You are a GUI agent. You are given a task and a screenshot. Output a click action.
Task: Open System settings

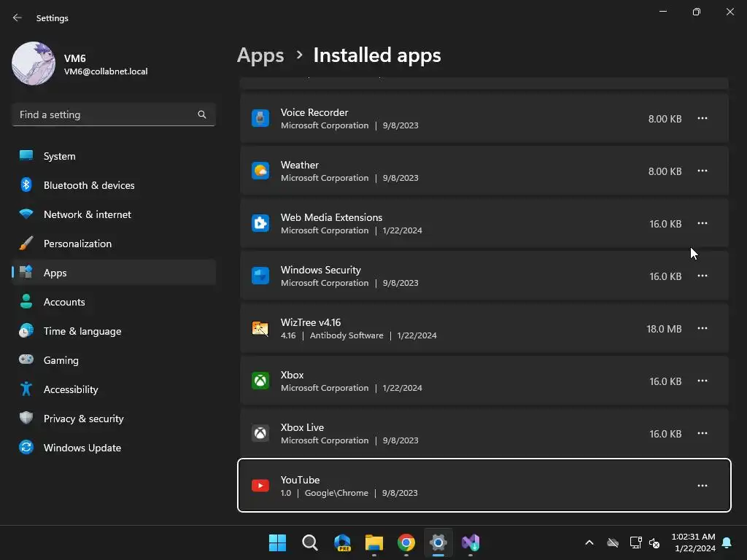coord(113,156)
